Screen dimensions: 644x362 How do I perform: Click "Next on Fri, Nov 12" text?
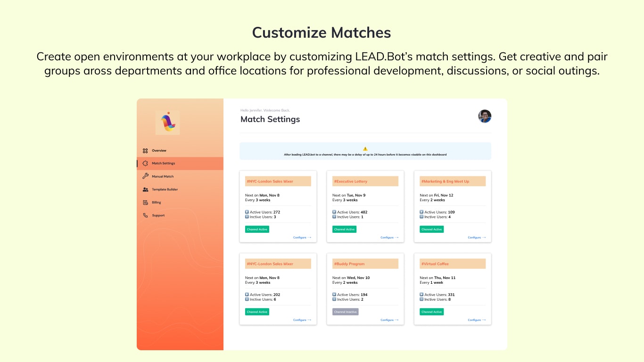tap(437, 195)
